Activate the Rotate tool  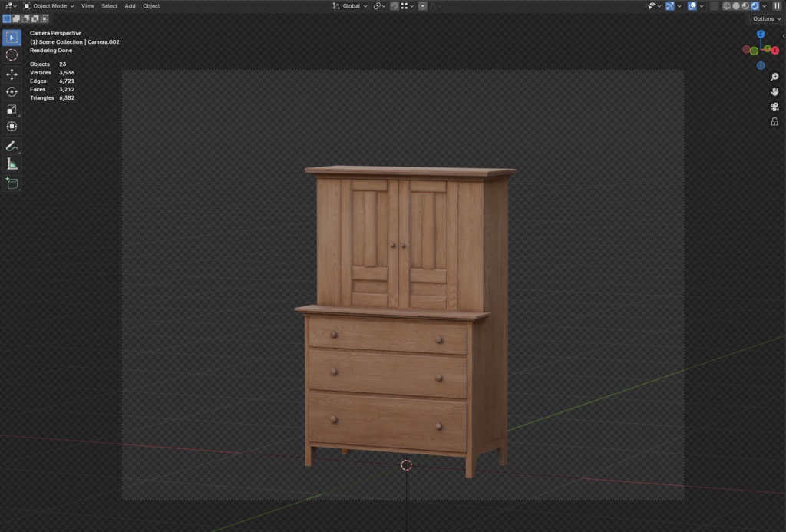[x=12, y=92]
